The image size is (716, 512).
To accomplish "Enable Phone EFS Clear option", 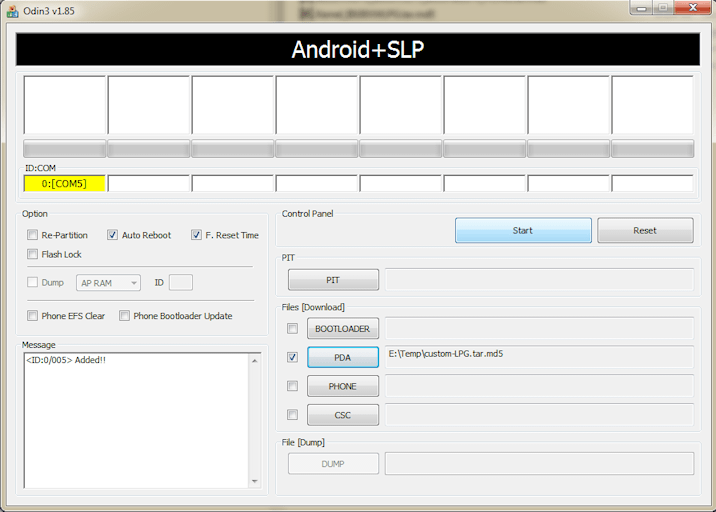I will point(32,316).
